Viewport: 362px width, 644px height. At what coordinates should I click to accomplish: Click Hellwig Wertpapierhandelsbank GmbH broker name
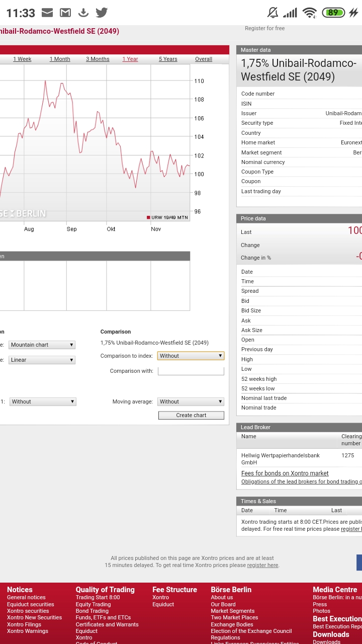(x=281, y=459)
